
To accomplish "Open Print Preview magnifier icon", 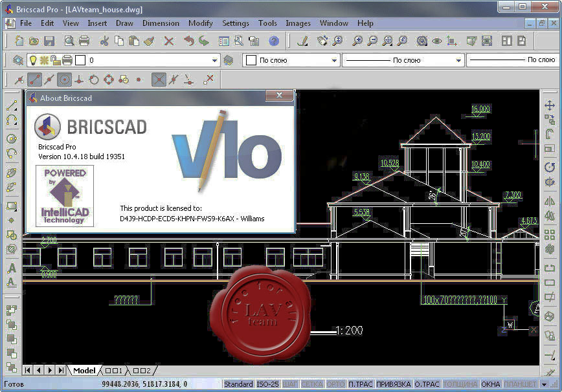I will tap(69, 41).
